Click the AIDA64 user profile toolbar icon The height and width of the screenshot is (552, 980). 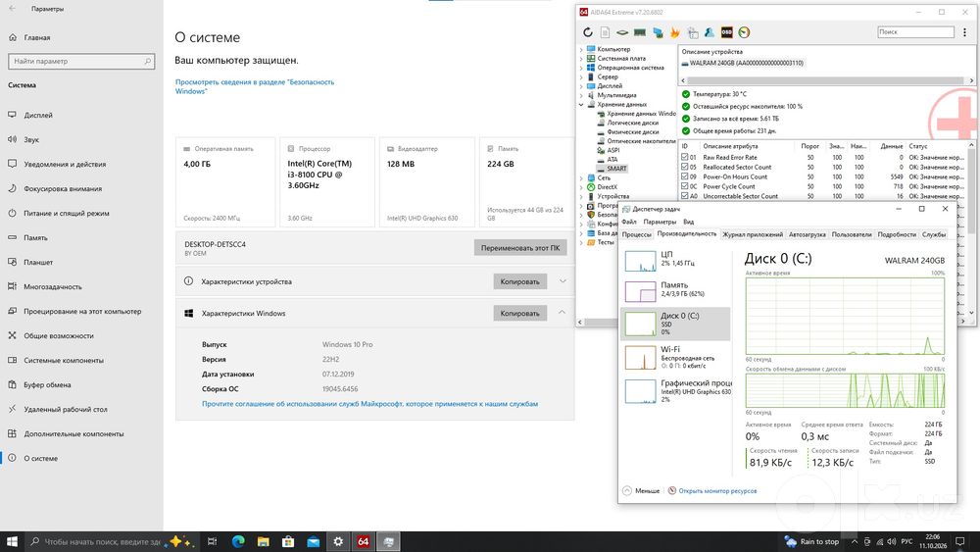coord(710,32)
